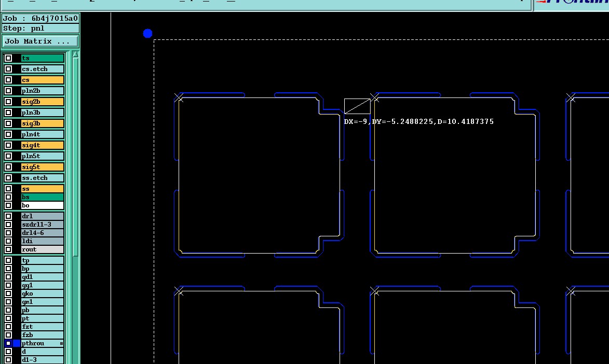Select the pln2b layer name

point(43,91)
